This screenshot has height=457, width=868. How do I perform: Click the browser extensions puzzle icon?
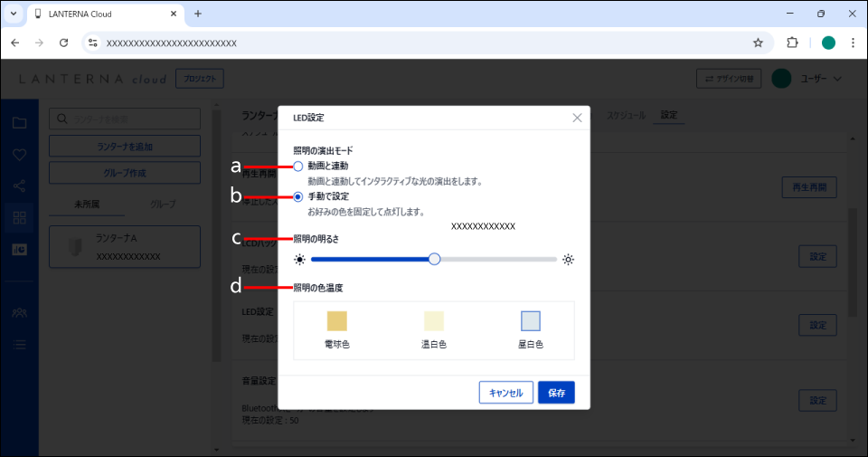point(792,43)
